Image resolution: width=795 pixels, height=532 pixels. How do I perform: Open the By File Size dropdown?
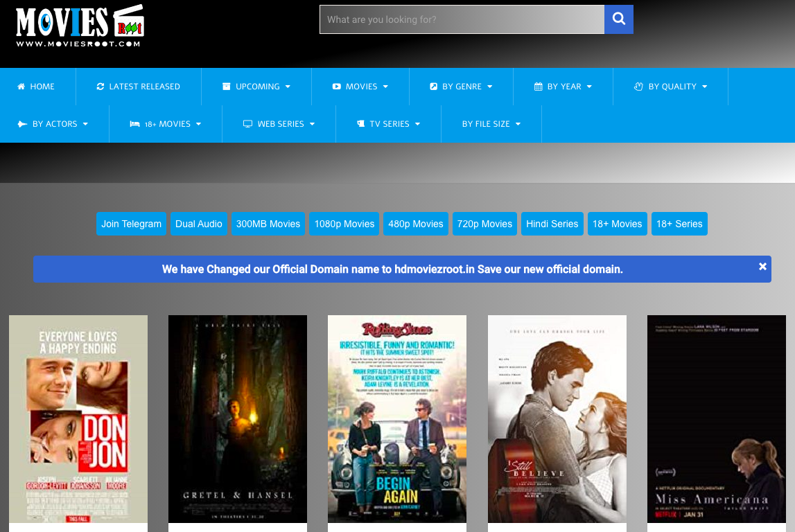click(x=491, y=124)
